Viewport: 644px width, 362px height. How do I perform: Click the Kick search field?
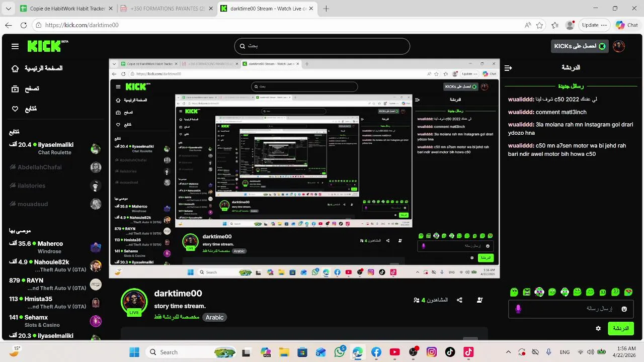pyautogui.click(x=322, y=46)
